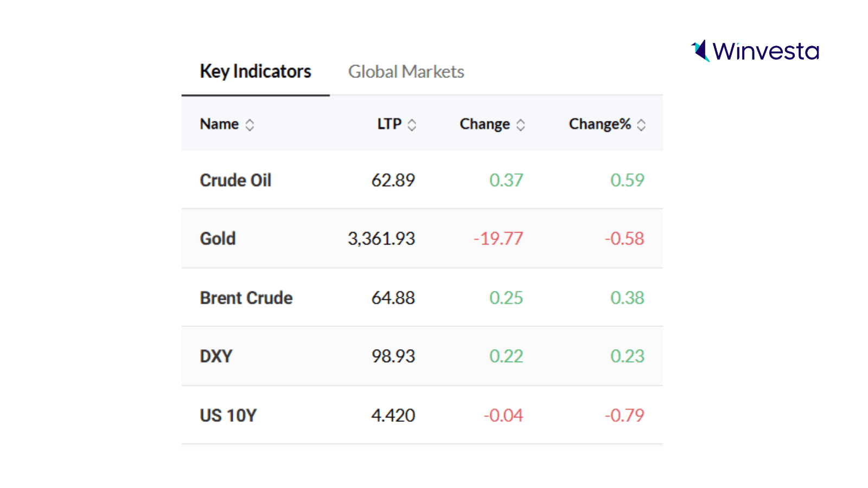
Task: Open the Gold indicator row
Action: click(218, 239)
